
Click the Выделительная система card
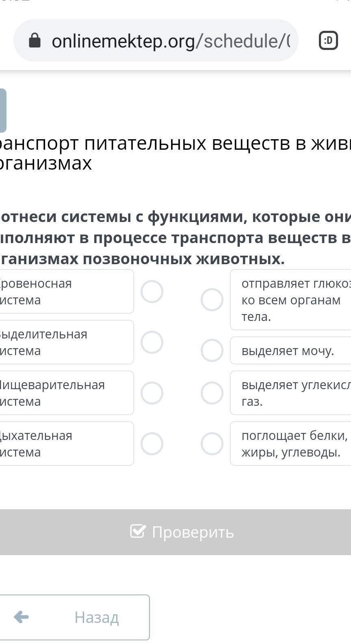[65, 342]
